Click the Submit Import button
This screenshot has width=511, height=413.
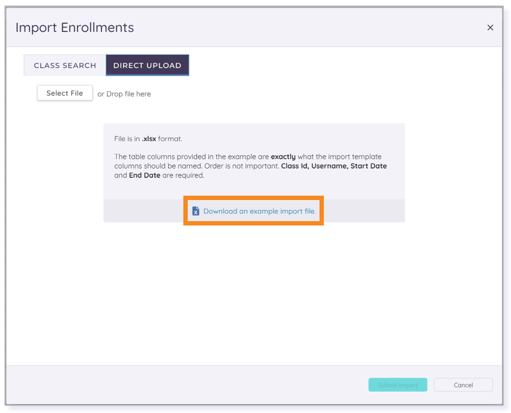397,385
